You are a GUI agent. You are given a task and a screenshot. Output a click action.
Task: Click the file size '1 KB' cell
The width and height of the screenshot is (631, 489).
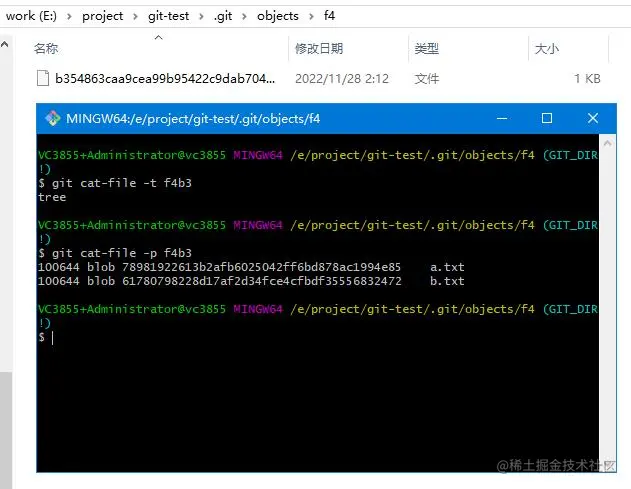click(587, 78)
